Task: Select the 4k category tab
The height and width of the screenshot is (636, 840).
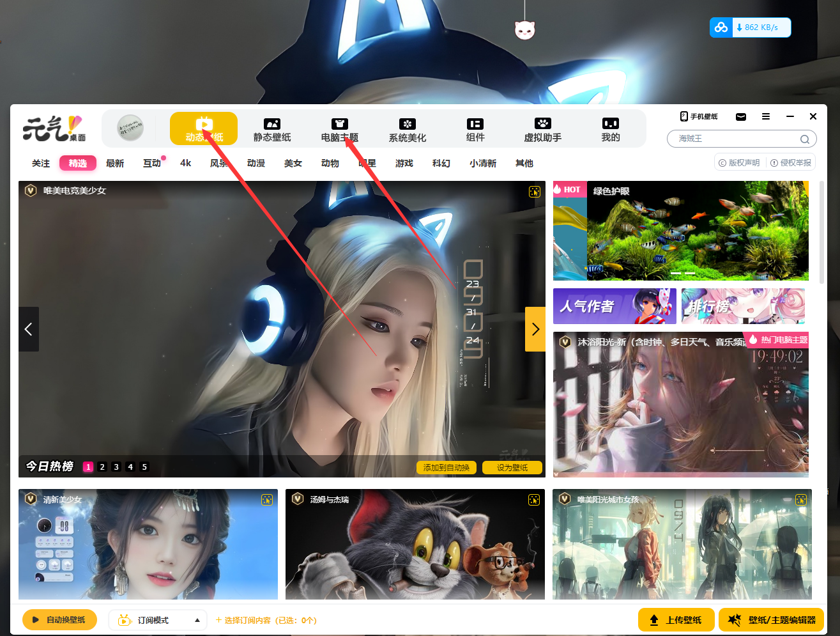Action: 186,164
